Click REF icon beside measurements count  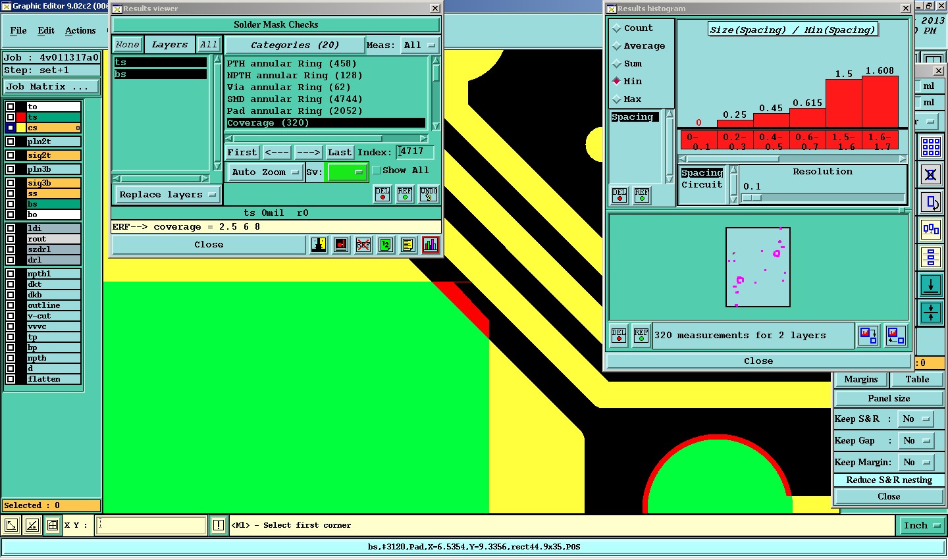pyautogui.click(x=641, y=336)
